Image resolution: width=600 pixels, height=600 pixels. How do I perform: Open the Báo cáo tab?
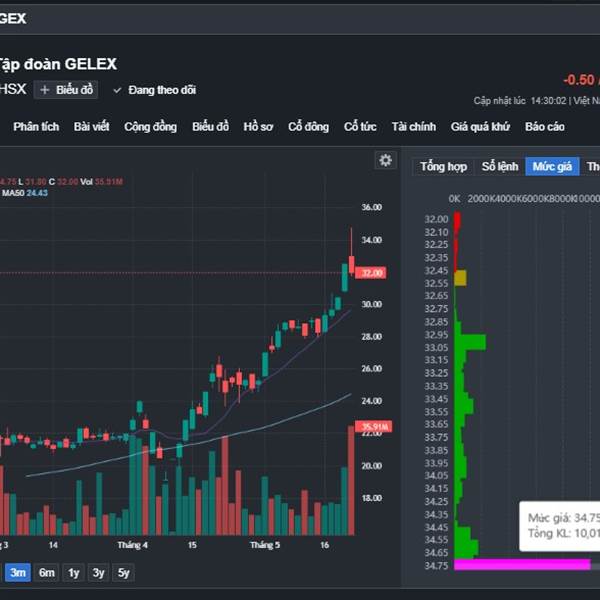[x=545, y=127]
